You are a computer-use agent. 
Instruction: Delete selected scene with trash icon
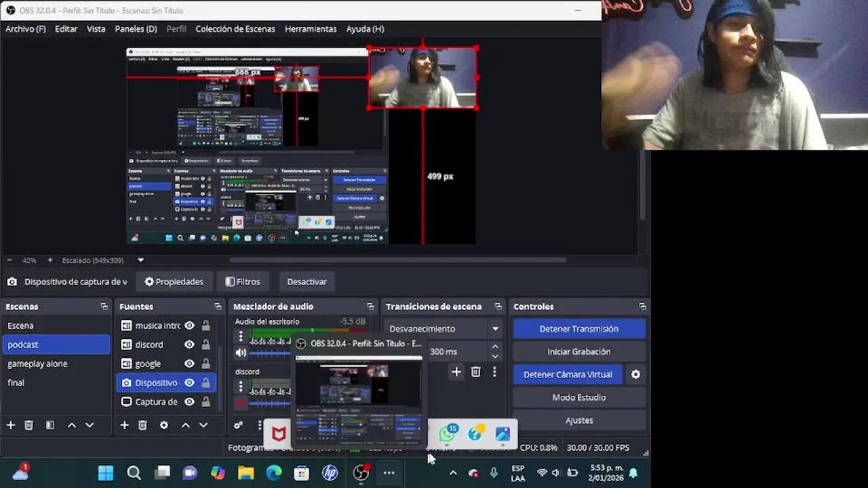pyautogui.click(x=29, y=425)
